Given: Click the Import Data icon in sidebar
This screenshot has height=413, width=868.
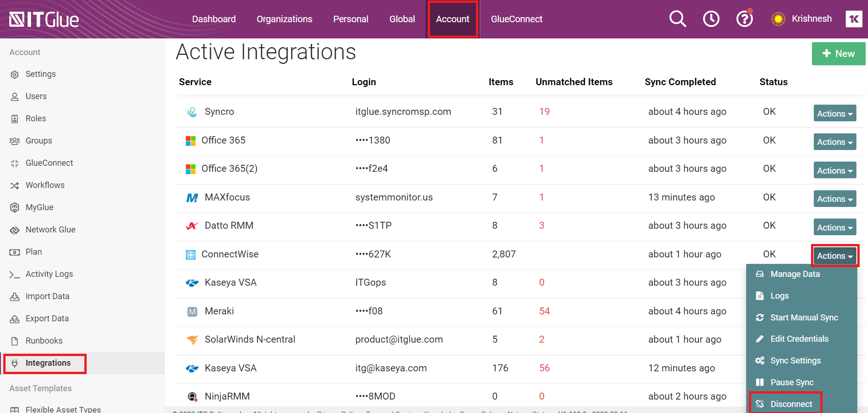Looking at the screenshot, I should pyautogui.click(x=15, y=297).
